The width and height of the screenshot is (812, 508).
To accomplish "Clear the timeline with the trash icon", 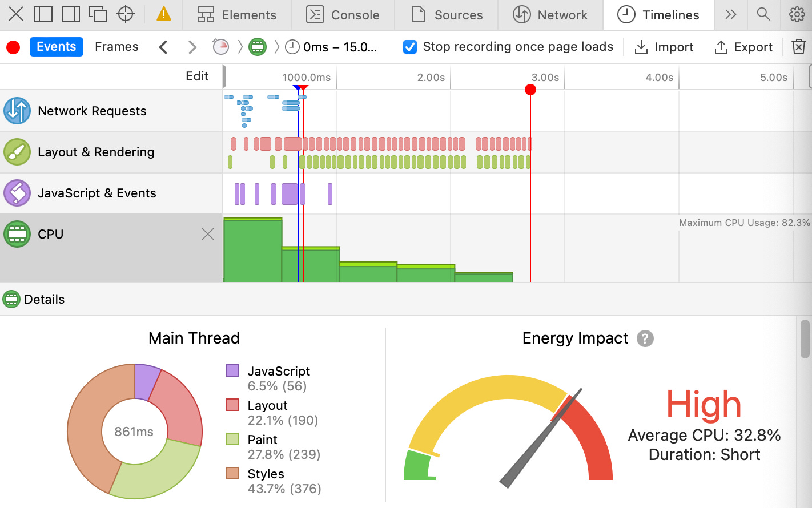I will coord(799,46).
